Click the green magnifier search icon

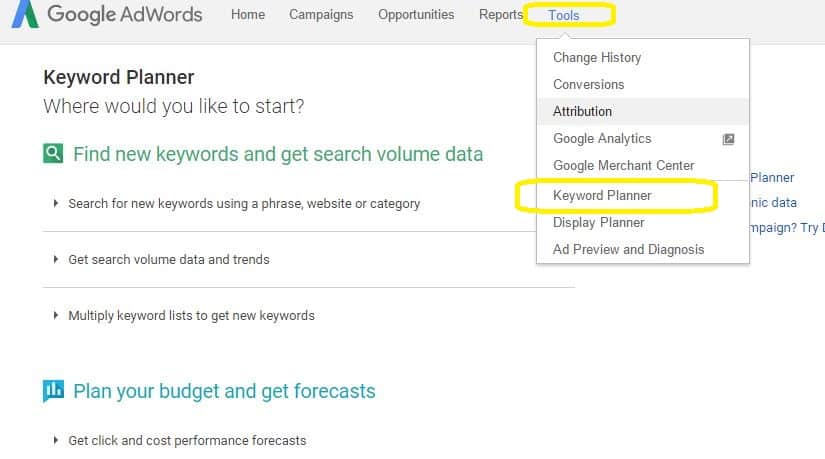pos(53,154)
